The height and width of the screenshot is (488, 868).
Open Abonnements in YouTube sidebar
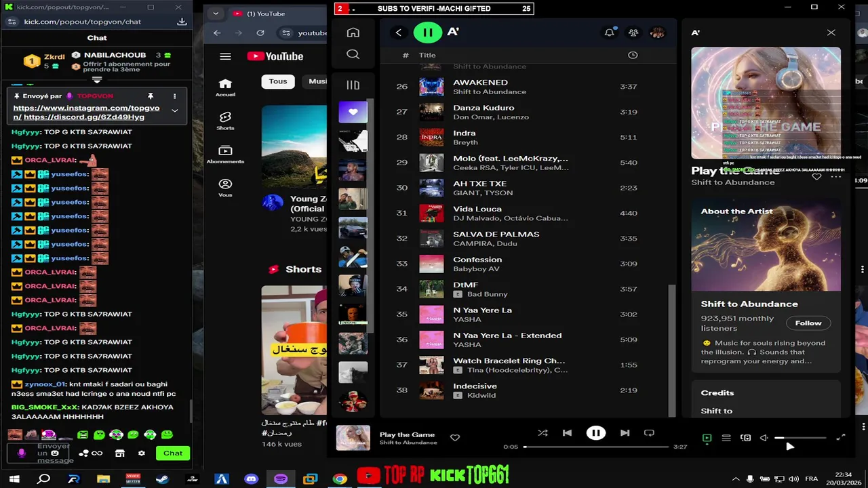coord(225,155)
